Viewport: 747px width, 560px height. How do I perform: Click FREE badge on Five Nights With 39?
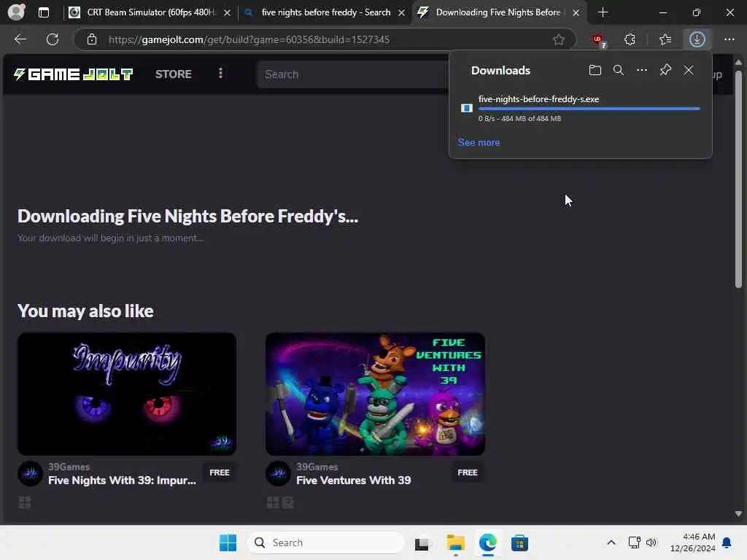219,472
